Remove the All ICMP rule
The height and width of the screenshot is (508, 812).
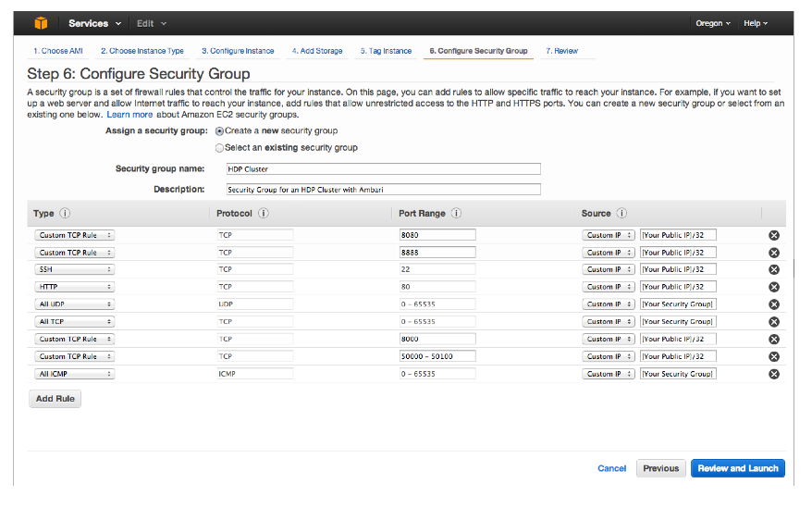coord(774,374)
